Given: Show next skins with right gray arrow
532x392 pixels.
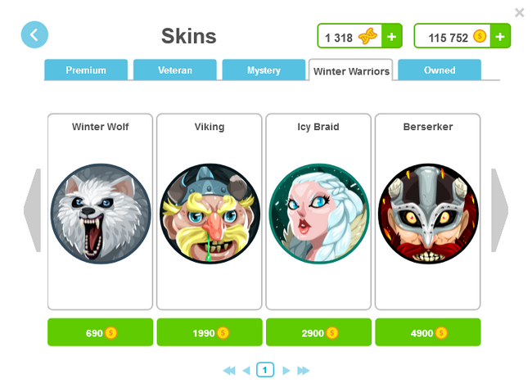Looking at the screenshot, I should 500,210.
